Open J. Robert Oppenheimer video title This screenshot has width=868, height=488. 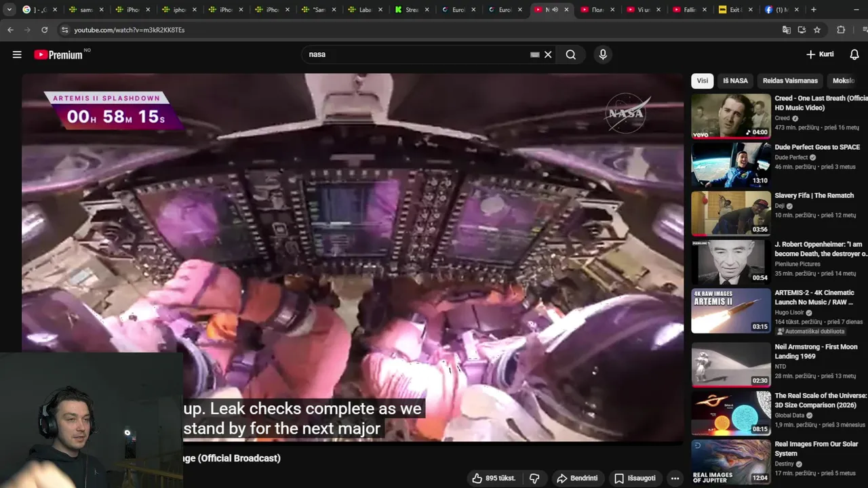(821, 249)
